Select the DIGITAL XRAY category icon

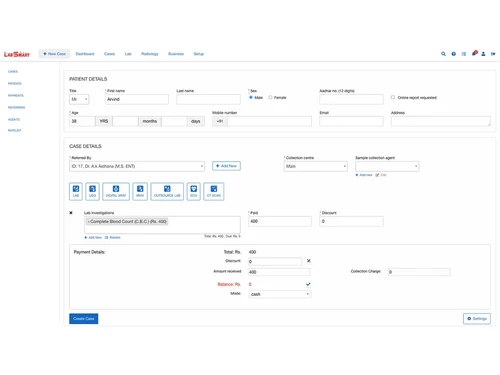(x=116, y=191)
